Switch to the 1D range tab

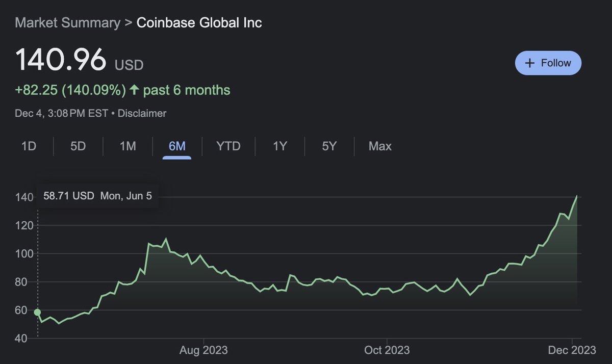[29, 146]
